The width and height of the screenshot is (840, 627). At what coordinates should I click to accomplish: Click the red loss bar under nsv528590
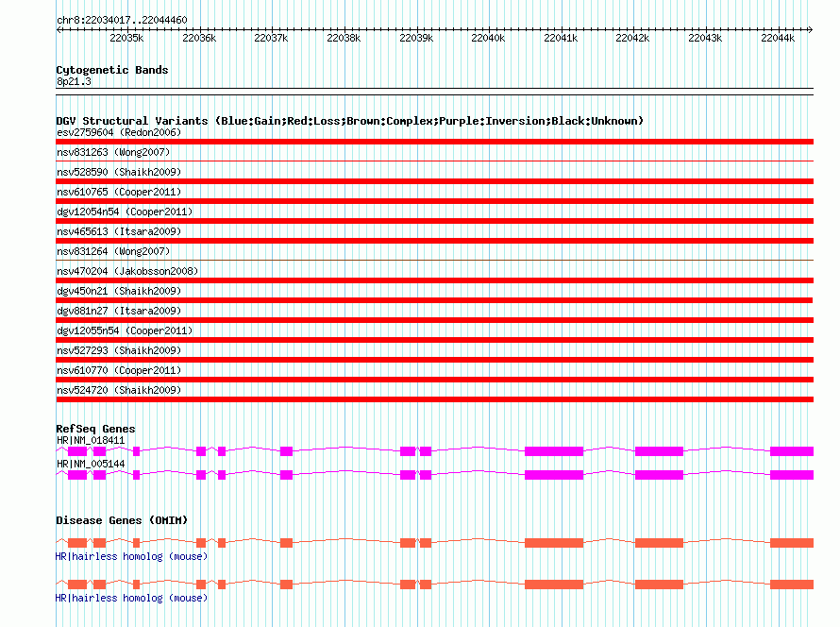(x=434, y=181)
